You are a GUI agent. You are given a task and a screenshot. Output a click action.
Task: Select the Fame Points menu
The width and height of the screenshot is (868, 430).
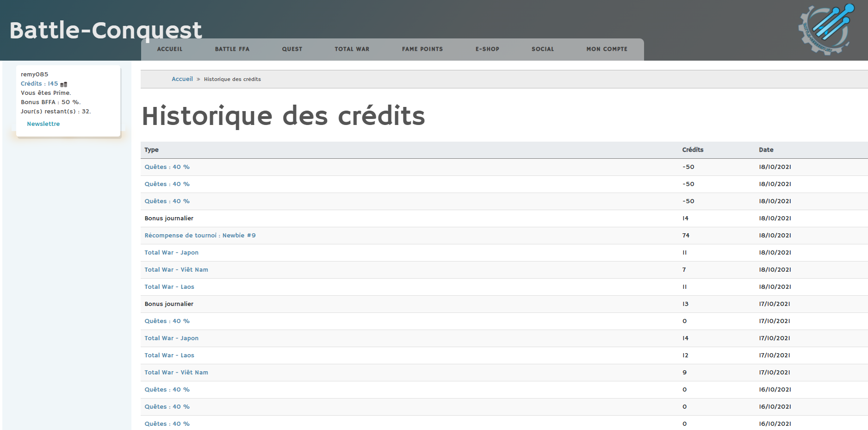[422, 49]
